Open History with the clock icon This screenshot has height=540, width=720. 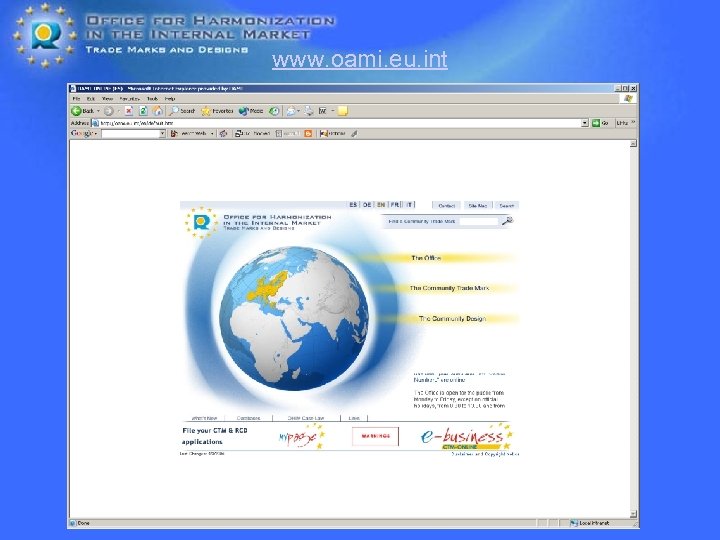tap(274, 111)
